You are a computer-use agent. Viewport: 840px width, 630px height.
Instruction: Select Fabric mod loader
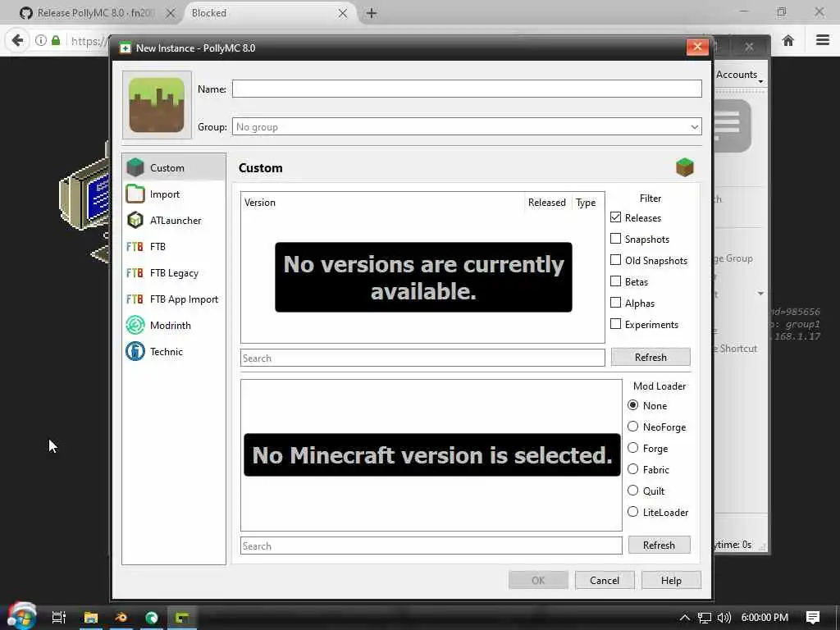632,469
